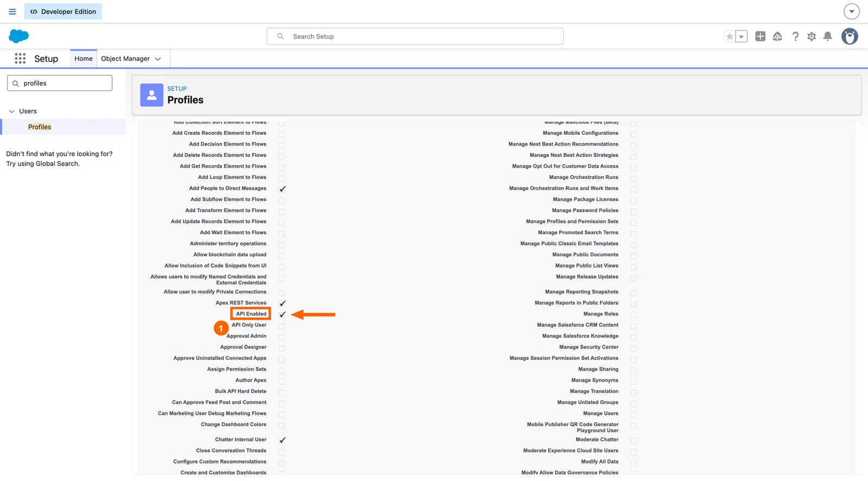Click the Moderate Chatter label
The width and height of the screenshot is (868, 481).
597,440
